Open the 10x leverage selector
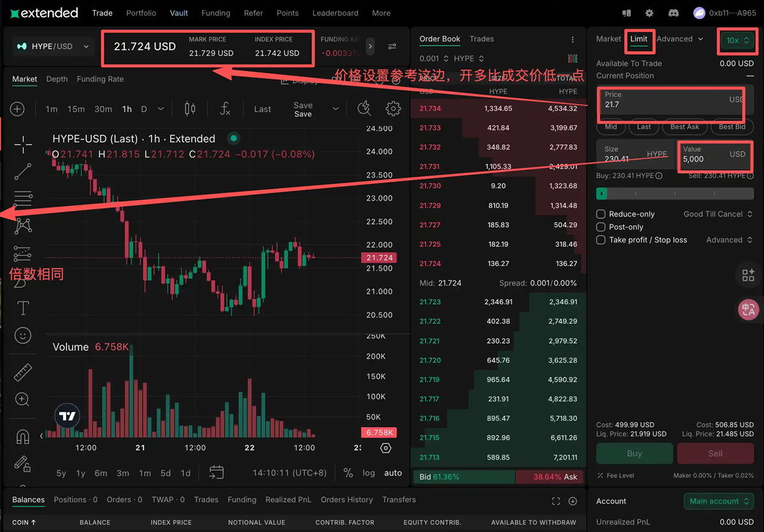Viewport: 764px width, 532px height. (x=738, y=40)
